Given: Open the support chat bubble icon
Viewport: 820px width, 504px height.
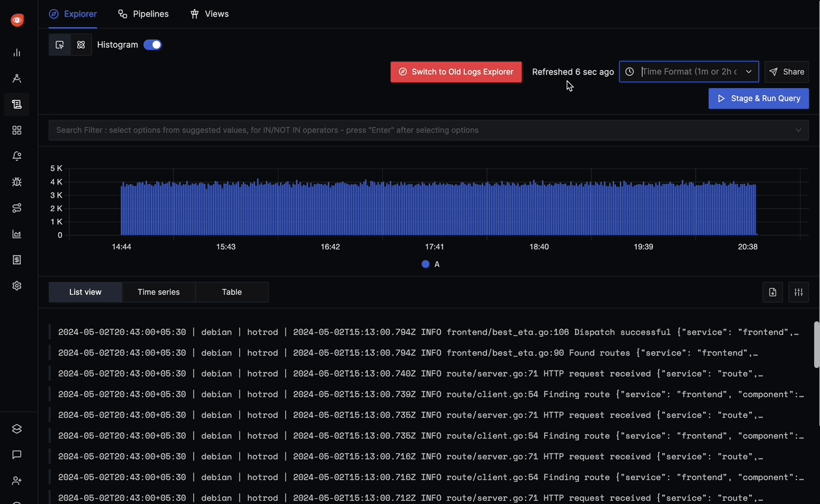Looking at the screenshot, I should coord(17,455).
